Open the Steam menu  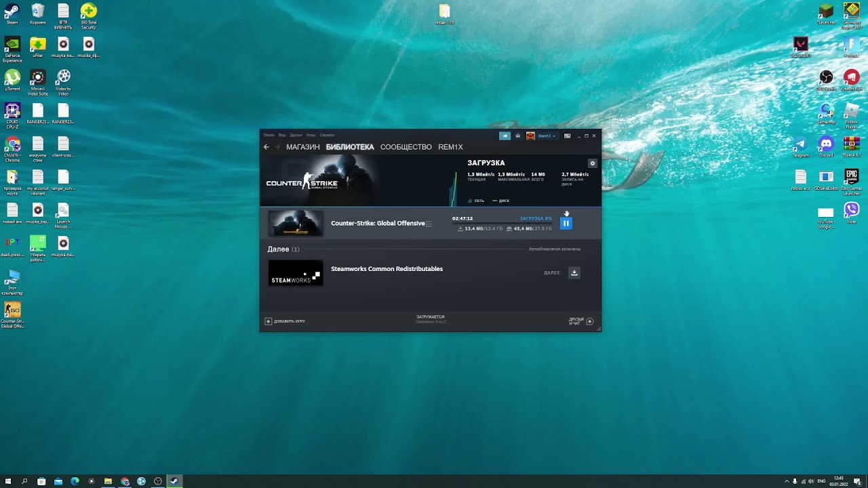point(269,135)
